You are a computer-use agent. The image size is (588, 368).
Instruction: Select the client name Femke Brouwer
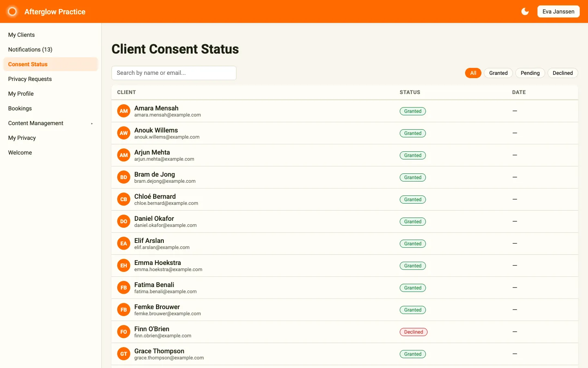click(x=157, y=307)
